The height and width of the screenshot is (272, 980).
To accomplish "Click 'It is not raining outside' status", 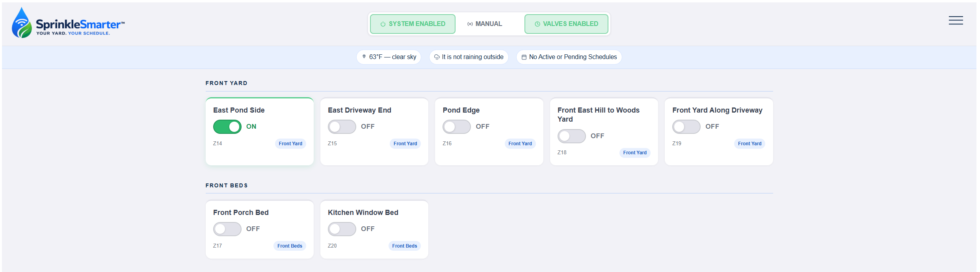I will (469, 57).
